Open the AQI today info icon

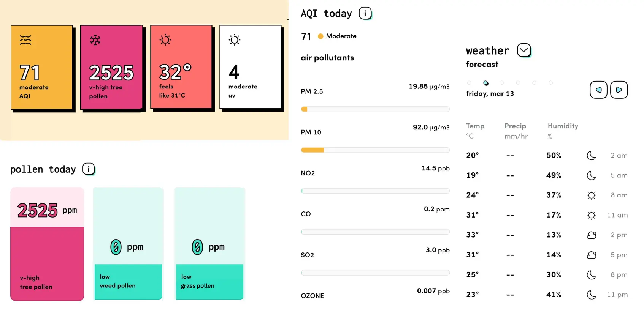coord(365,14)
